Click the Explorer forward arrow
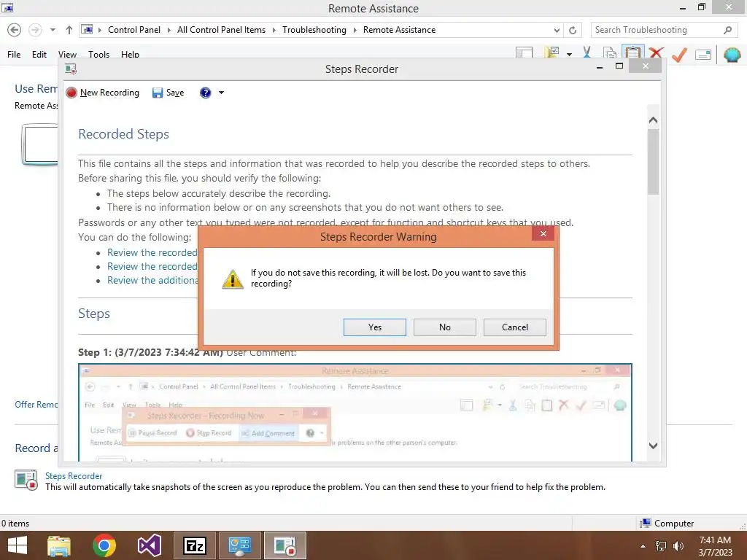This screenshot has height=560, width=747. point(35,29)
